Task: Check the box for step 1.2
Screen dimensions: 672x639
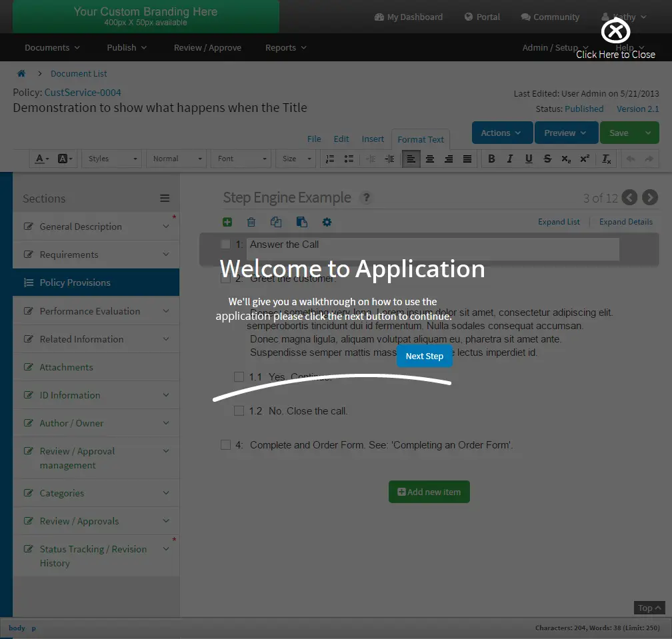Action: [239, 410]
